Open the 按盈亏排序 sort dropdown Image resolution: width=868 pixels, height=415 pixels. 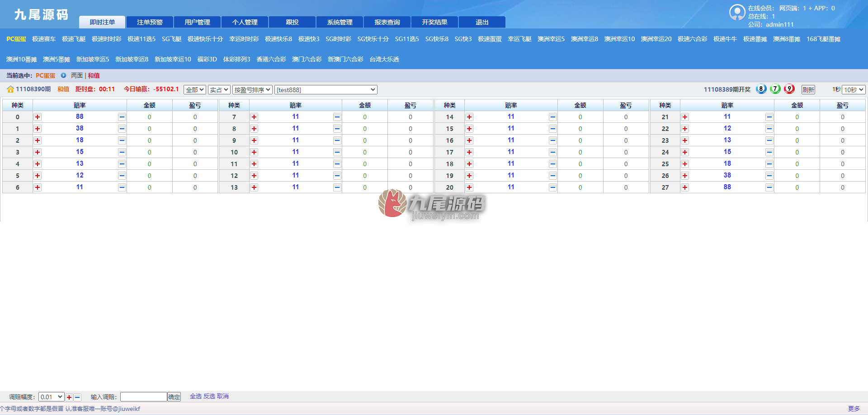click(x=252, y=90)
